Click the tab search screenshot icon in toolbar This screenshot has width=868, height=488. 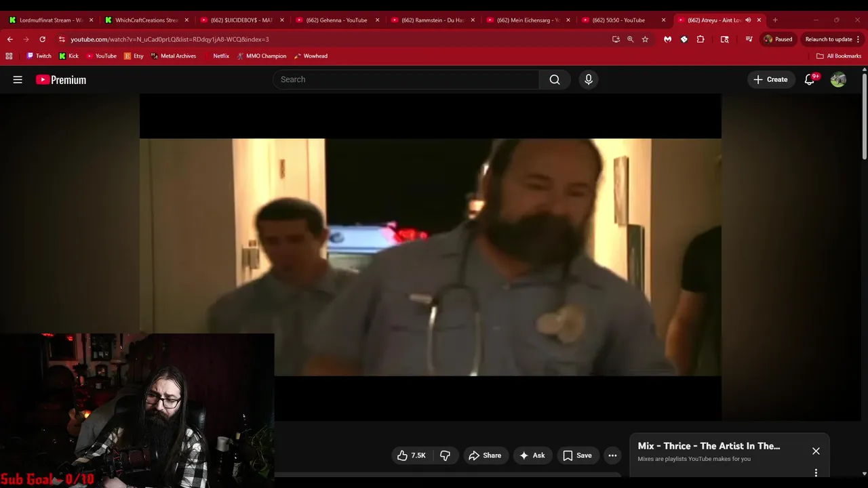pyautogui.click(x=724, y=39)
